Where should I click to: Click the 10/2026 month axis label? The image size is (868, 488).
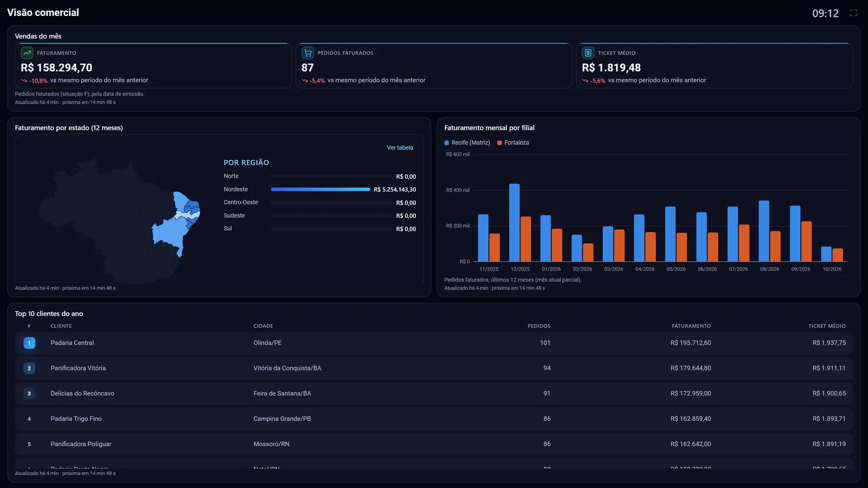click(832, 269)
